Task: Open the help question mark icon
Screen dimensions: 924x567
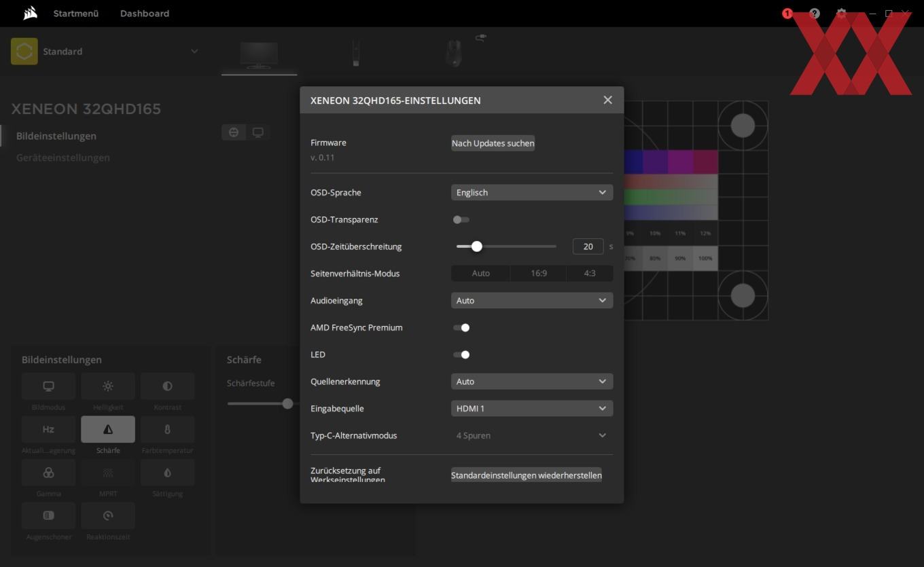Action: pyautogui.click(x=815, y=14)
